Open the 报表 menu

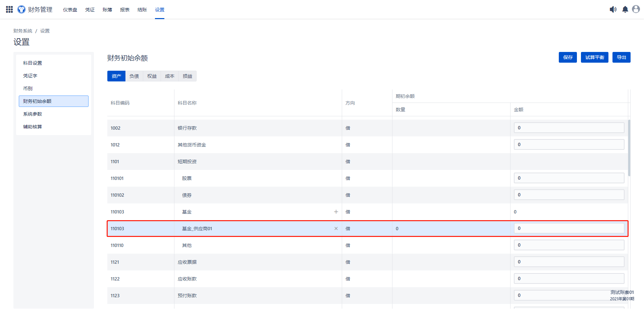click(125, 10)
